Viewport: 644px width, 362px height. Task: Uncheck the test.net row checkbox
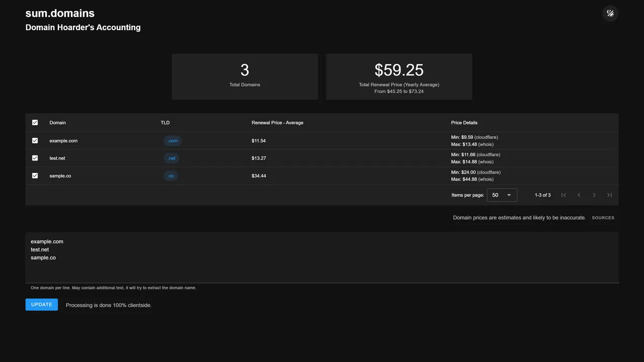click(x=35, y=158)
